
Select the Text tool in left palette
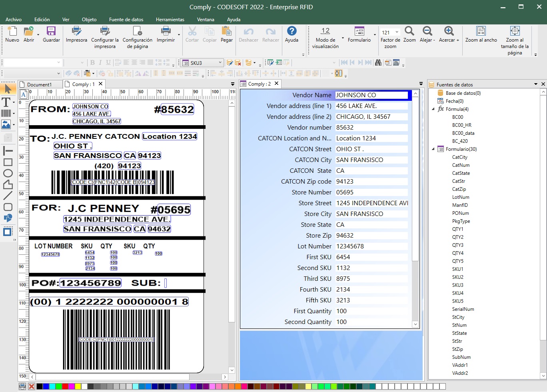coord(6,102)
